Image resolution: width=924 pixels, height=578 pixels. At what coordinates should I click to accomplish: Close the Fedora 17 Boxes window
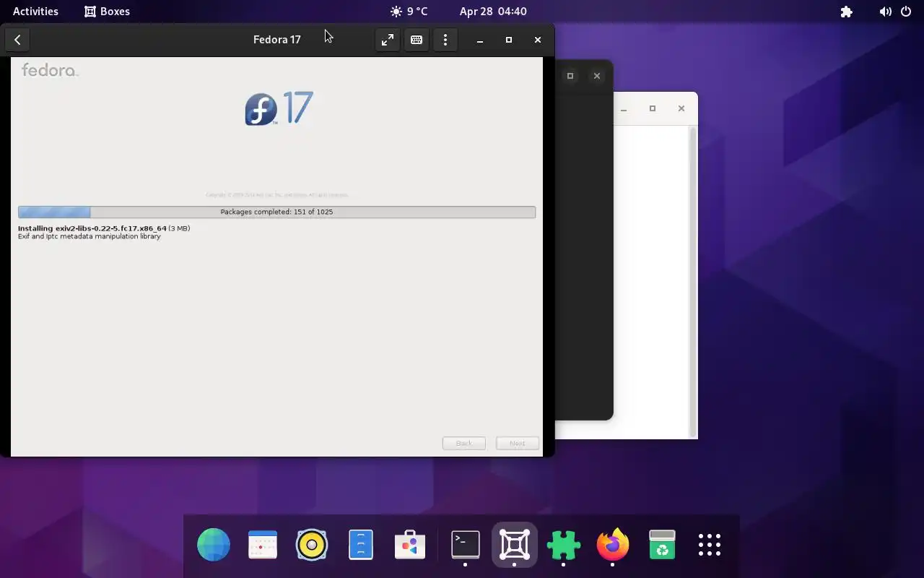[538, 40]
